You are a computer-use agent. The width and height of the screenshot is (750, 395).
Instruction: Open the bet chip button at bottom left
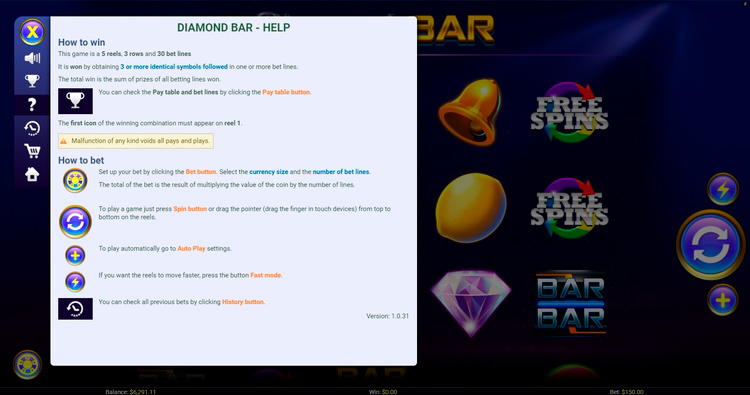point(28,365)
